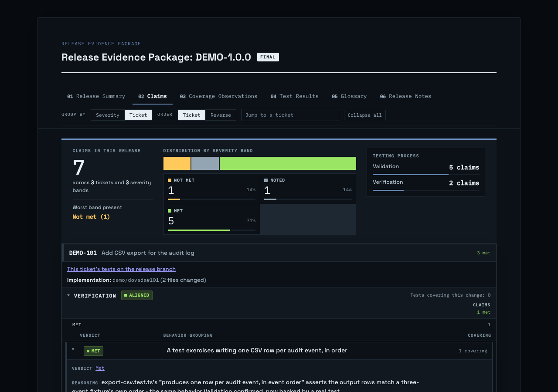This screenshot has height=392, width=558.
Task: Click the Not met (1) worst band
Action: coord(91,217)
